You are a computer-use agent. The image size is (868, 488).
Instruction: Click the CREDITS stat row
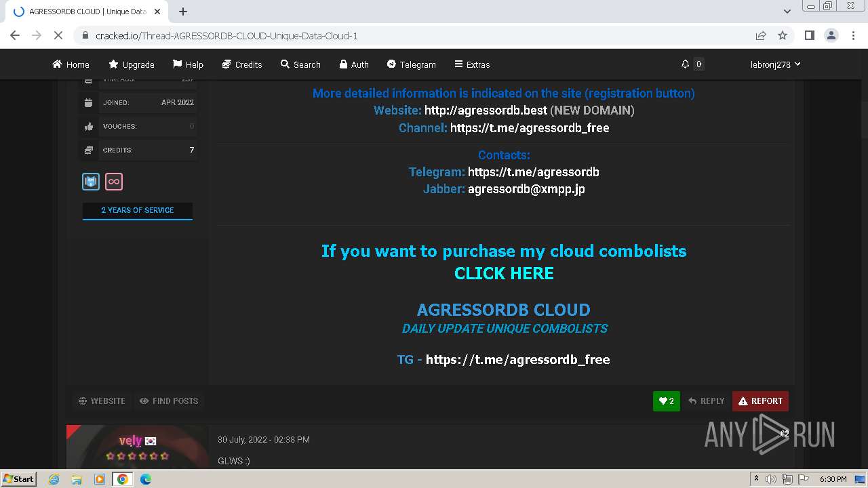[139, 150]
